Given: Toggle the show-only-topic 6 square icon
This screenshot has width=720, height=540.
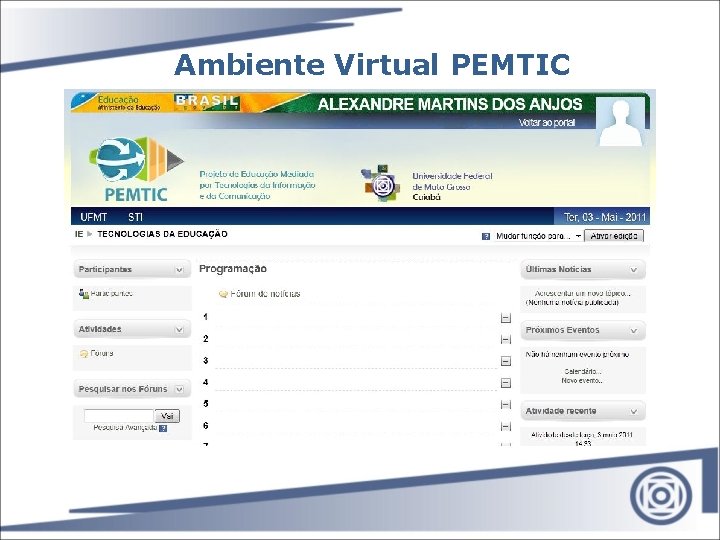Looking at the screenshot, I should tap(506, 427).
